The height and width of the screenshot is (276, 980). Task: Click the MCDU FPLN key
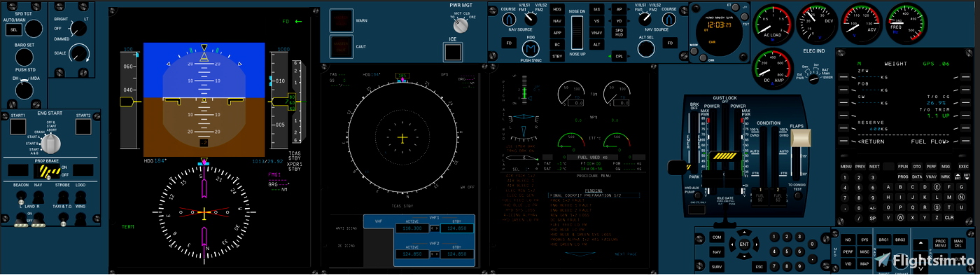[x=903, y=167]
